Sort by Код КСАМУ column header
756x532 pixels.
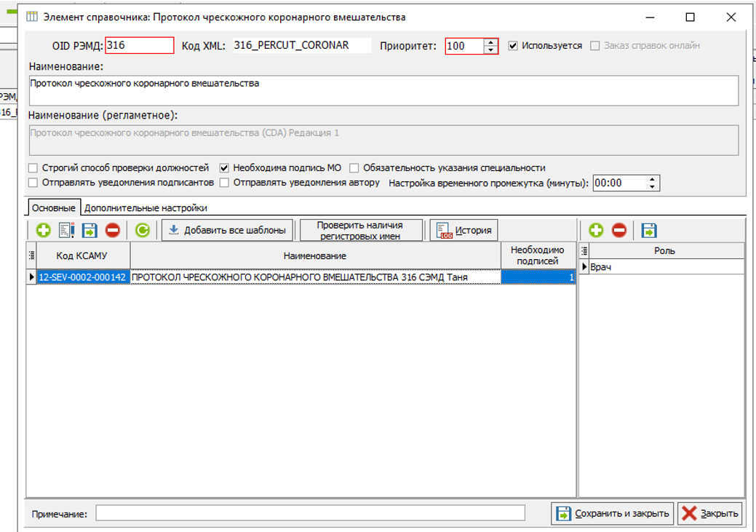84,255
